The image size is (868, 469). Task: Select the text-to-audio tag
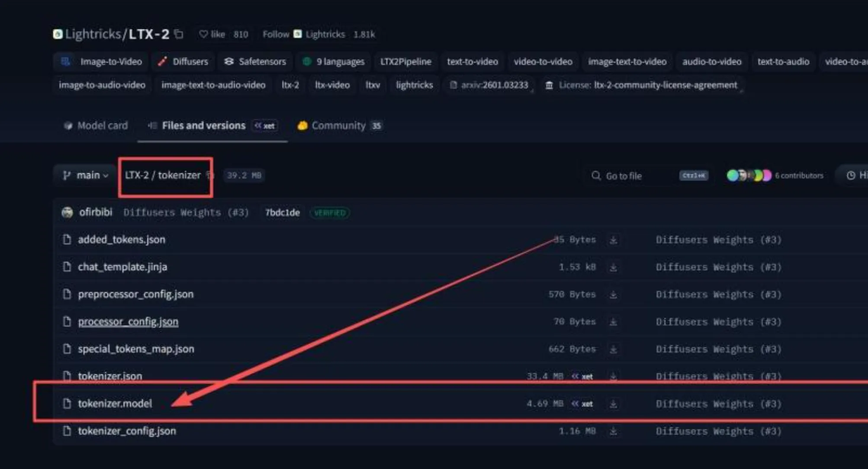click(x=783, y=62)
